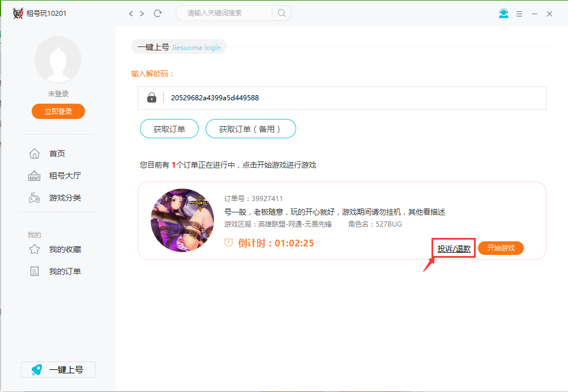Viewport: 568px width, 392px height.
Task: Click the search magnifier icon
Action: [282, 13]
